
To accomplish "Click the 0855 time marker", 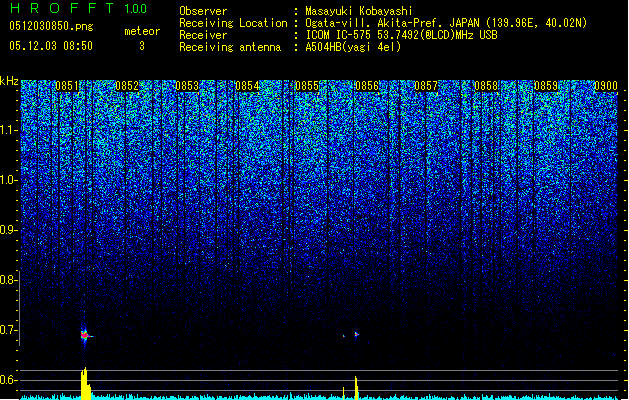I will coord(307,86).
